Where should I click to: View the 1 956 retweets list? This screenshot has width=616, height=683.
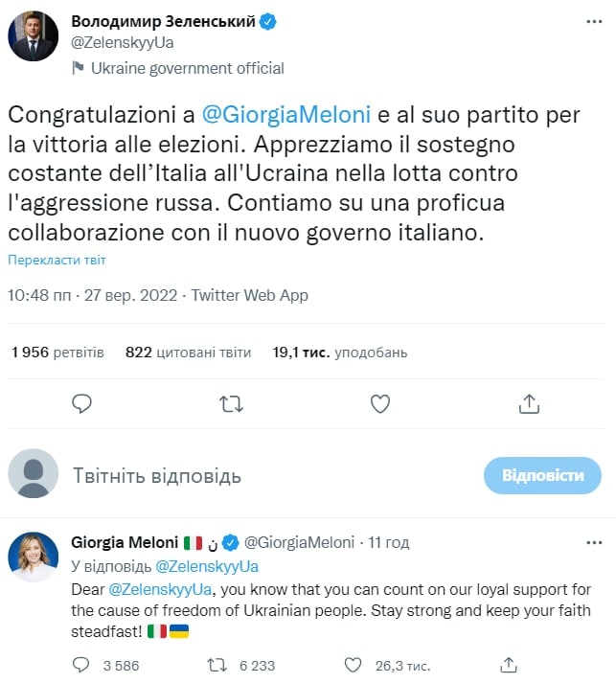57,352
